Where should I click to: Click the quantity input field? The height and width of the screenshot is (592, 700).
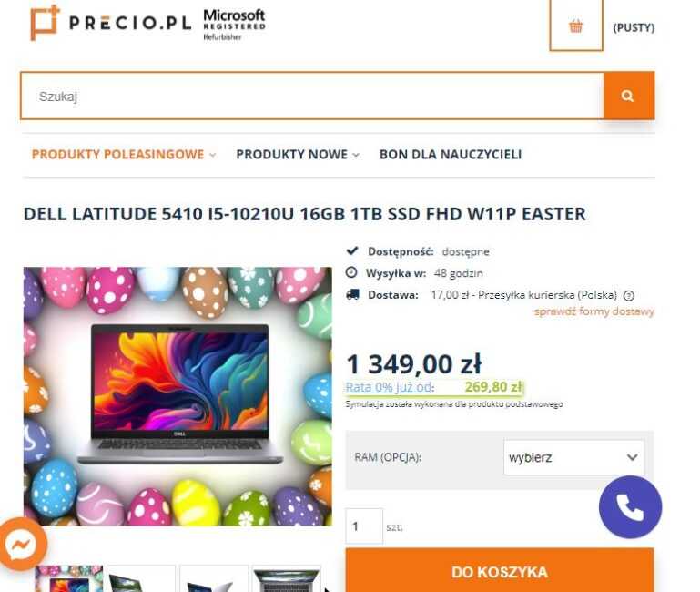tap(364, 526)
